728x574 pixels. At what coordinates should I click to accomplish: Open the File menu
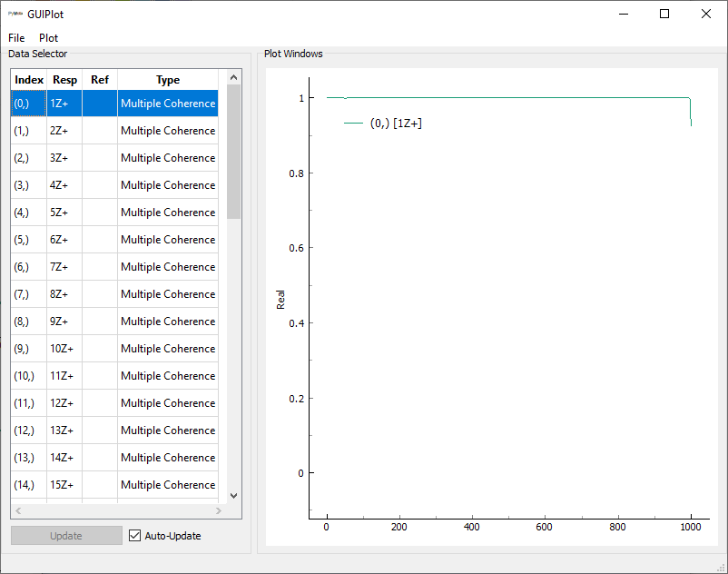[x=15, y=37]
